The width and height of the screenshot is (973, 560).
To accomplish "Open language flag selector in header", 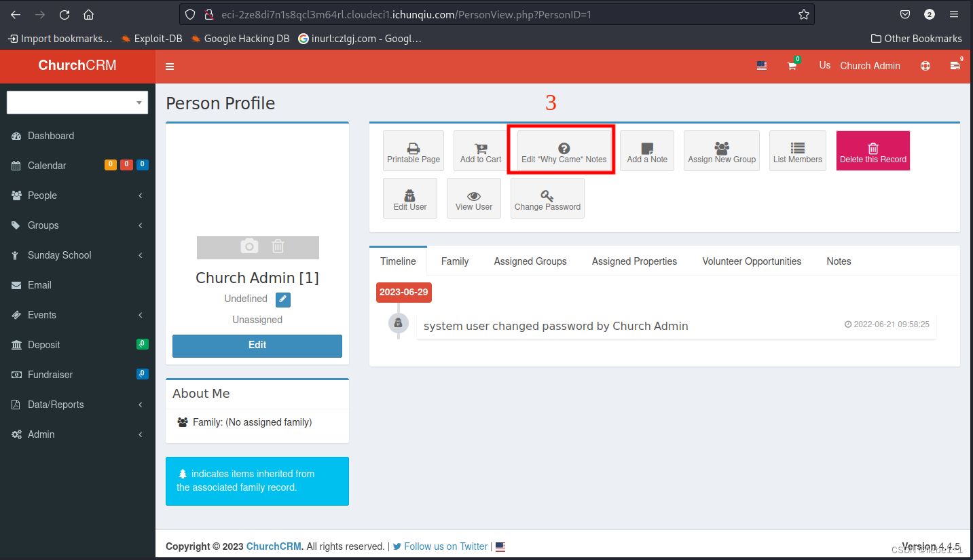I will pos(762,66).
